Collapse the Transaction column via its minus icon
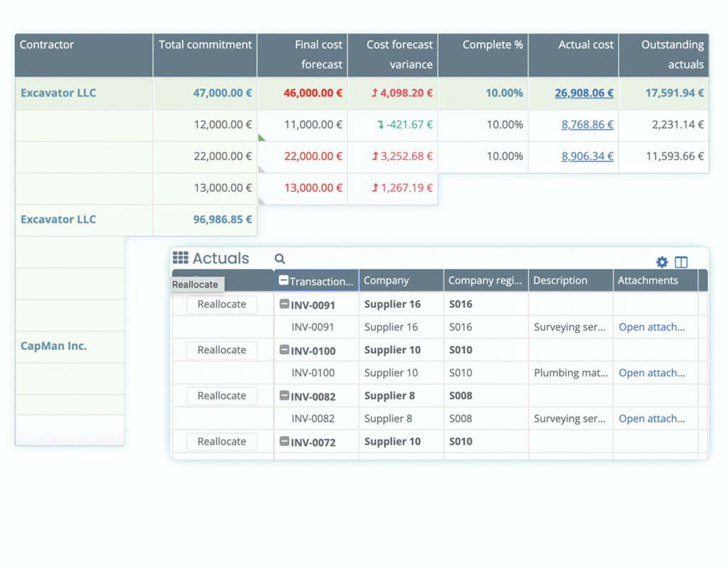 pyautogui.click(x=283, y=280)
